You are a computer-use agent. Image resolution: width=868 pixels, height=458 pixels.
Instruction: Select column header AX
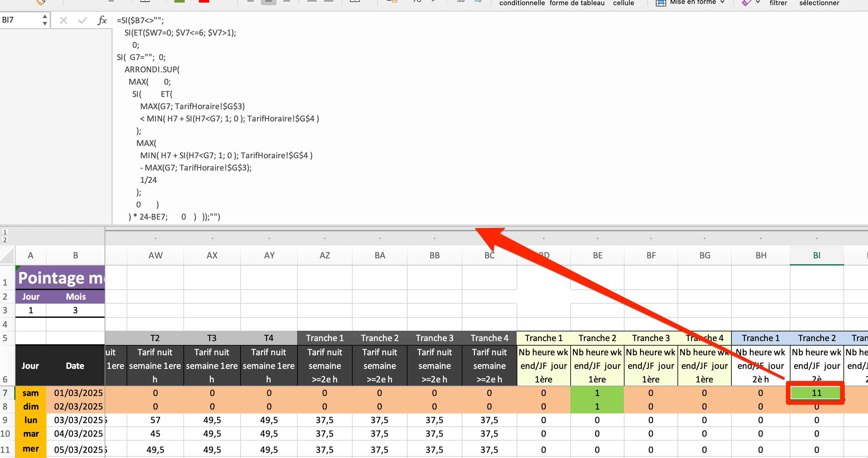point(212,255)
